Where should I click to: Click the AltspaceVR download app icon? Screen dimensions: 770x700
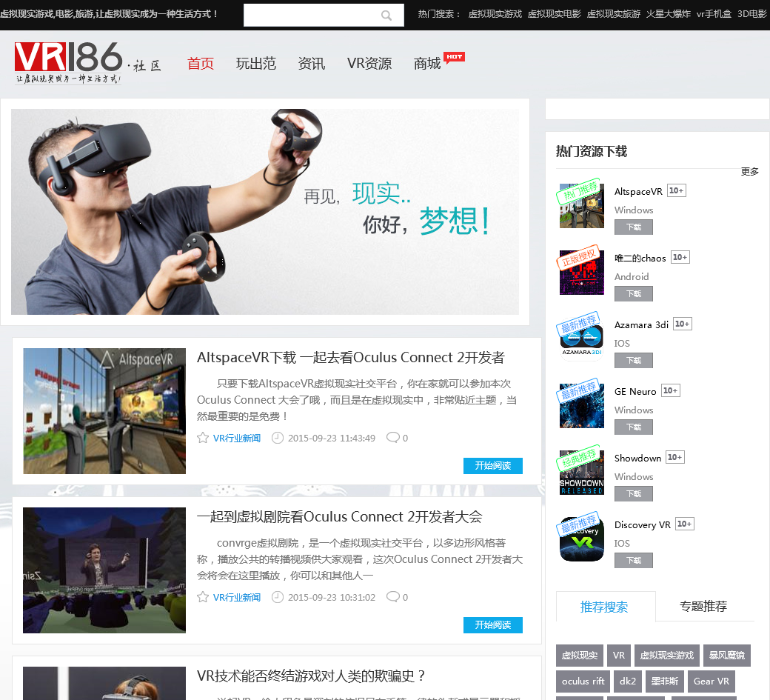[582, 205]
